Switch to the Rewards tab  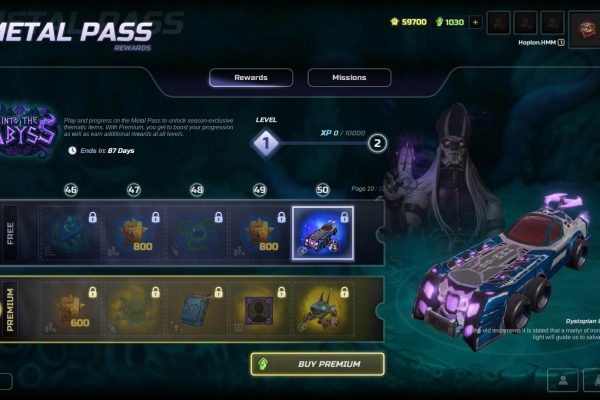(251, 78)
